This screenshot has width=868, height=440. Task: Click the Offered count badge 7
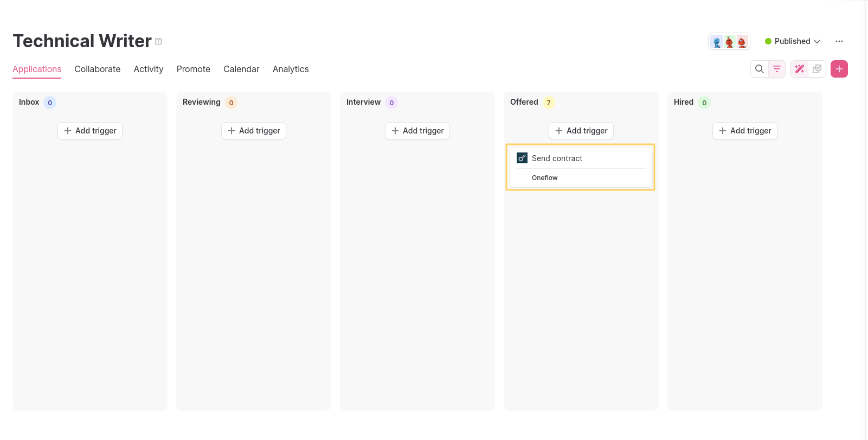point(549,103)
